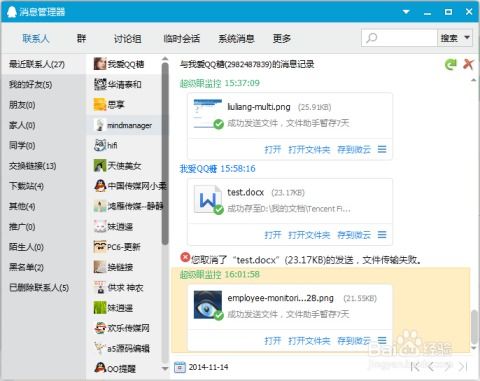Click avatar of contact mindmanager

coord(100,125)
